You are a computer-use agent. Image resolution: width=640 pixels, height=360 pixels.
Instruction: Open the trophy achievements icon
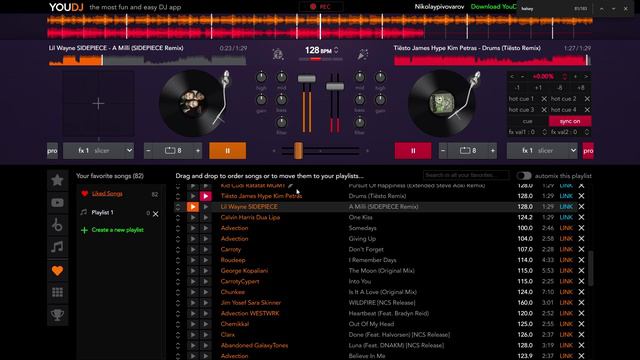click(58, 315)
